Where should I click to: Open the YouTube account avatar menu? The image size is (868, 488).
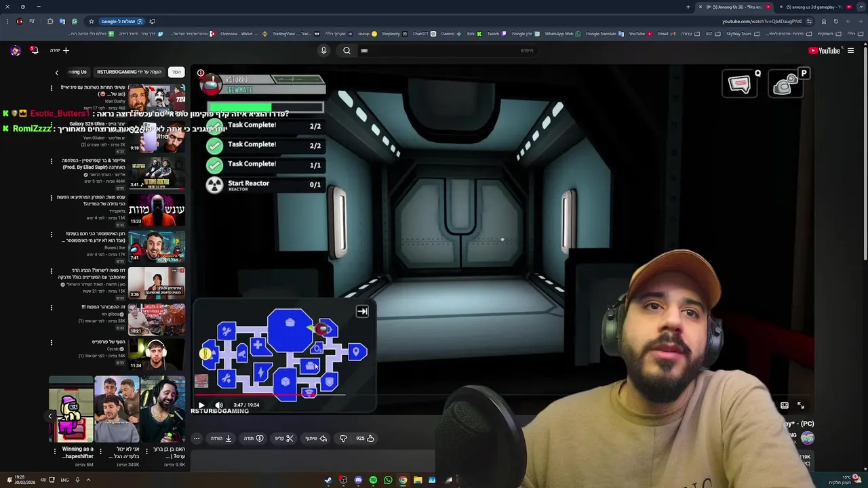pos(16,50)
